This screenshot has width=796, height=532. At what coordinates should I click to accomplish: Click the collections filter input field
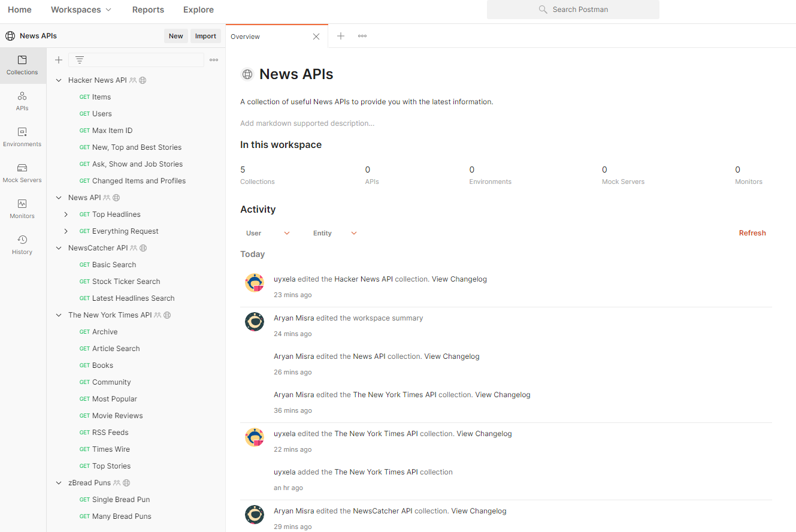(136, 60)
